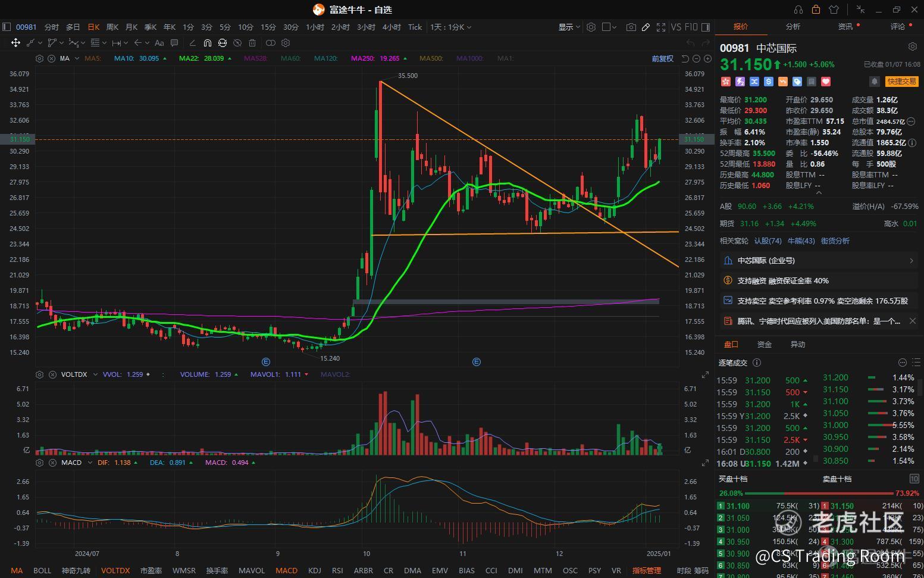
Task: Toggle the linked circles drawing option
Action: pos(270,43)
